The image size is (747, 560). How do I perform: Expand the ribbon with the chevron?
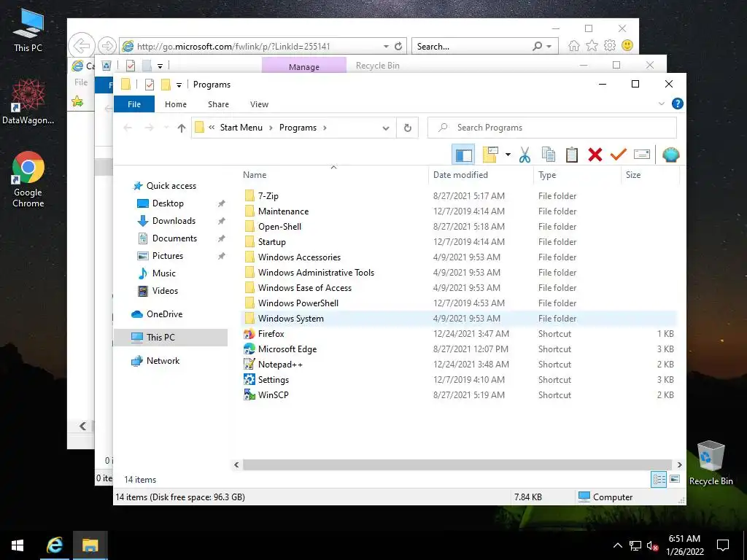coord(661,104)
